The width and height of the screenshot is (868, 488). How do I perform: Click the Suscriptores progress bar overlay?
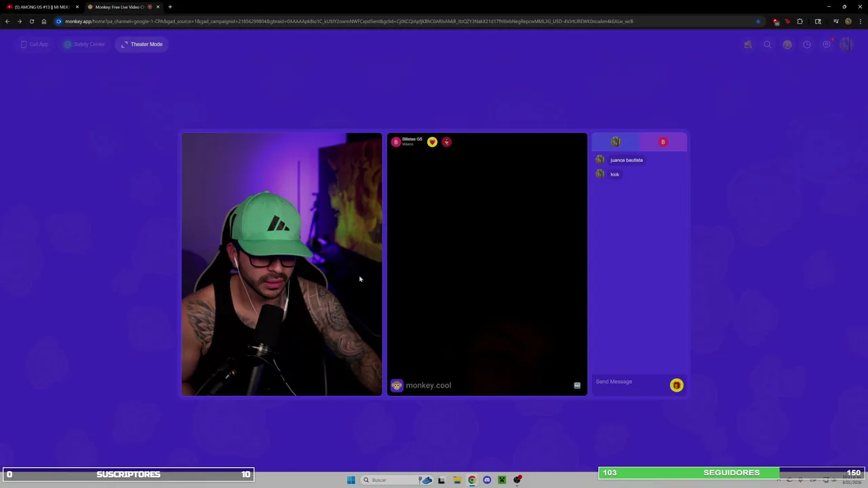128,474
